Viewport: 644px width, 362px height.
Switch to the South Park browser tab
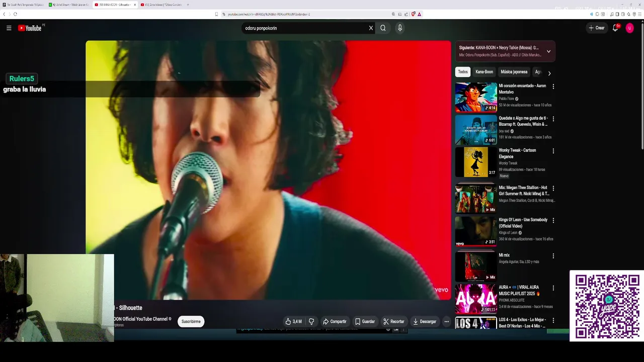coord(23,5)
